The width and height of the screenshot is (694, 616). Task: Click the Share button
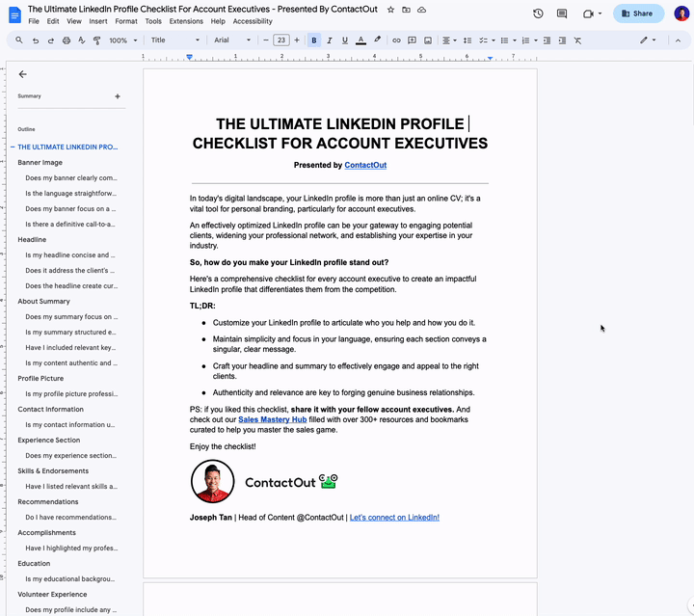click(637, 13)
